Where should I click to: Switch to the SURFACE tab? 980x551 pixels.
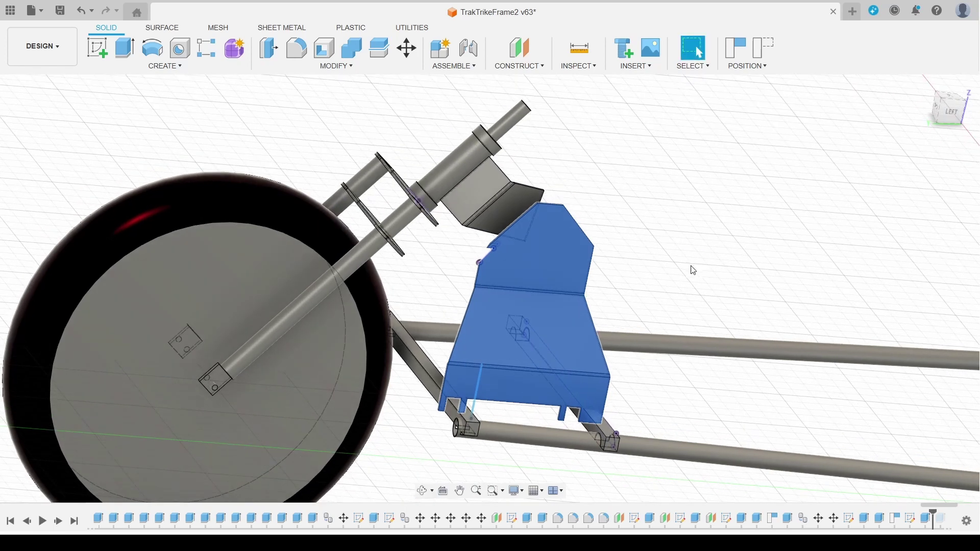(x=162, y=28)
